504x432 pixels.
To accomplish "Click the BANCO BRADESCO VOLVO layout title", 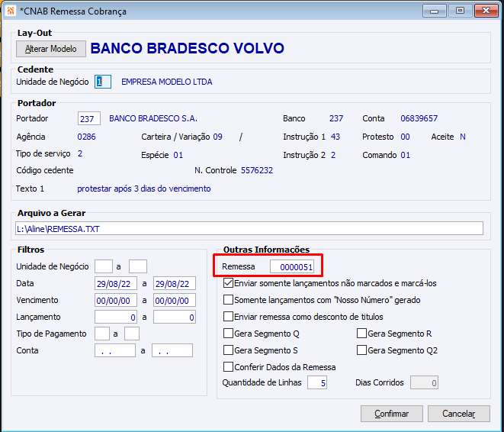I will tap(187, 48).
